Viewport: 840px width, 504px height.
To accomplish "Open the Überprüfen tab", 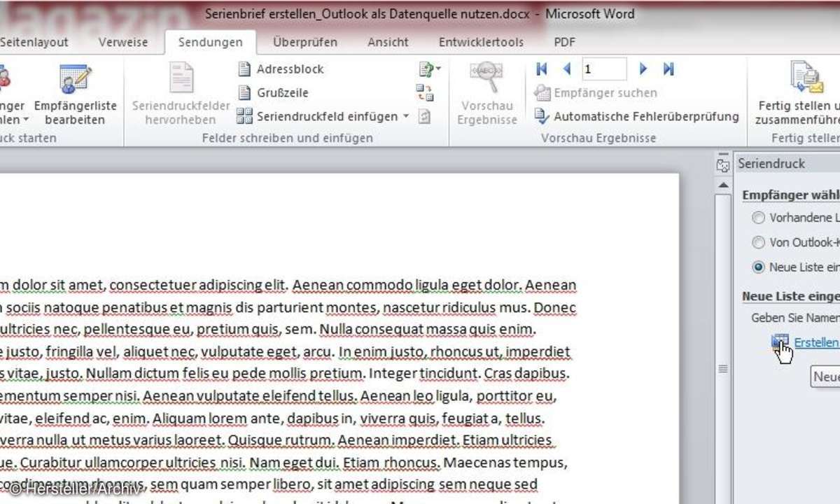I will pos(305,42).
